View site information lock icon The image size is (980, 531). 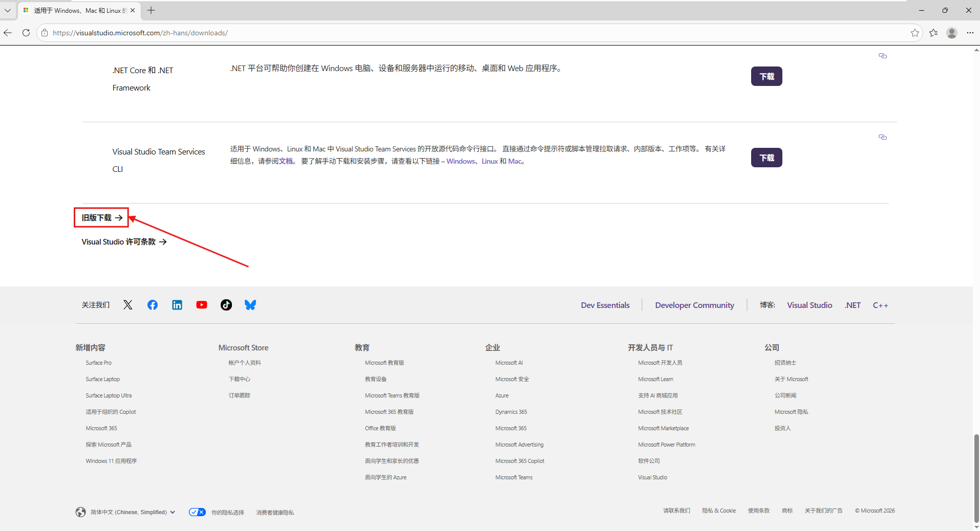click(45, 33)
